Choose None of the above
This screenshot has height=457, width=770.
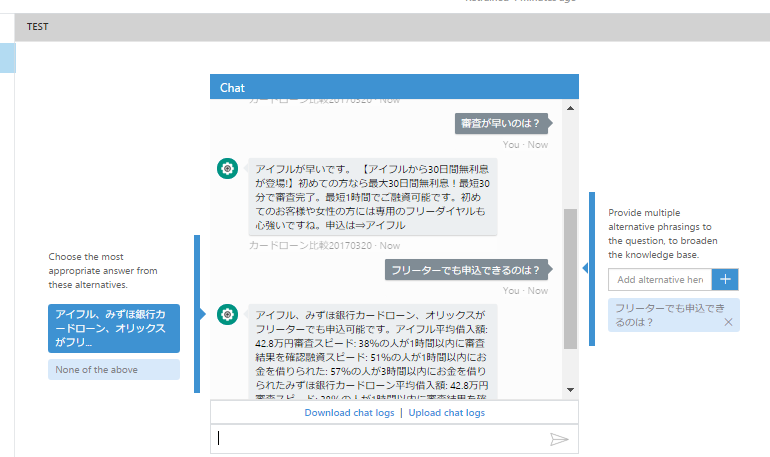[x=114, y=370]
